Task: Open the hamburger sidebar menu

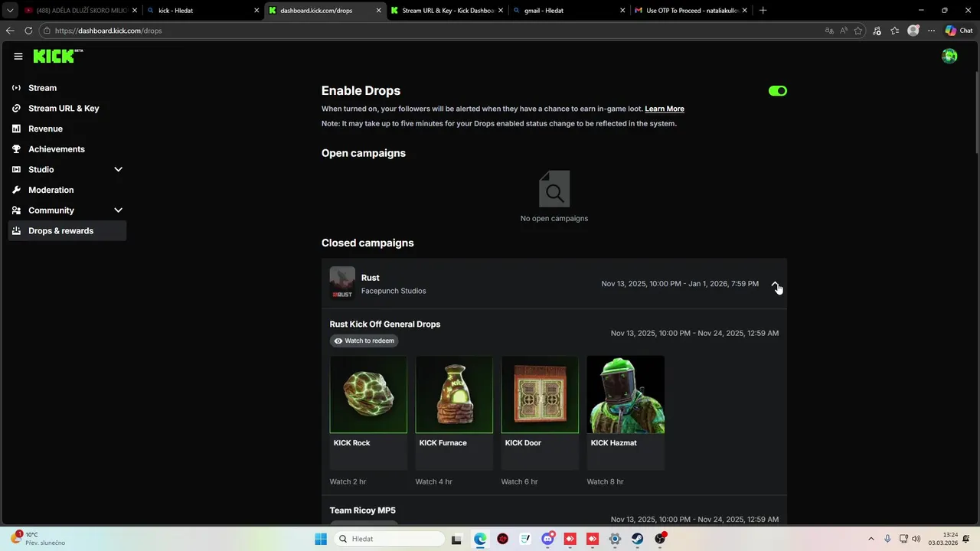Action: (18, 56)
